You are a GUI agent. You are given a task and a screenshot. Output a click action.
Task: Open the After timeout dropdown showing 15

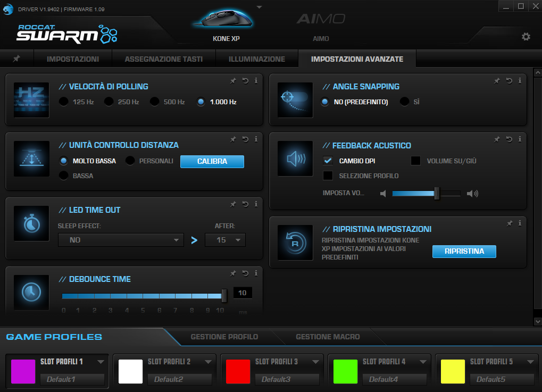point(225,240)
